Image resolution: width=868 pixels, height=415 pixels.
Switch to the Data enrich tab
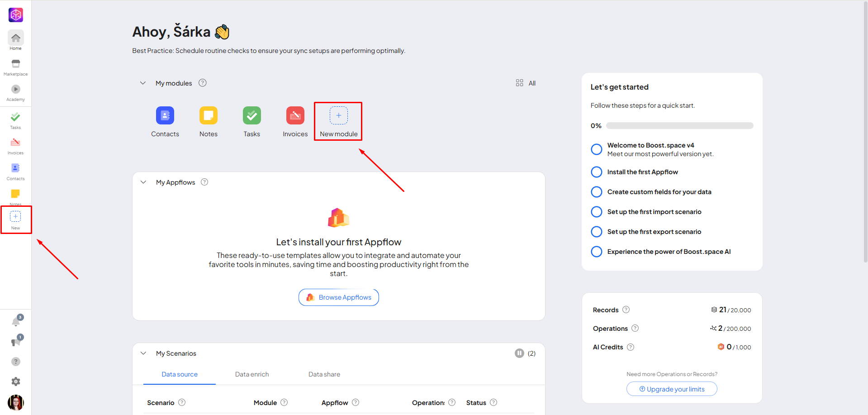click(x=252, y=374)
